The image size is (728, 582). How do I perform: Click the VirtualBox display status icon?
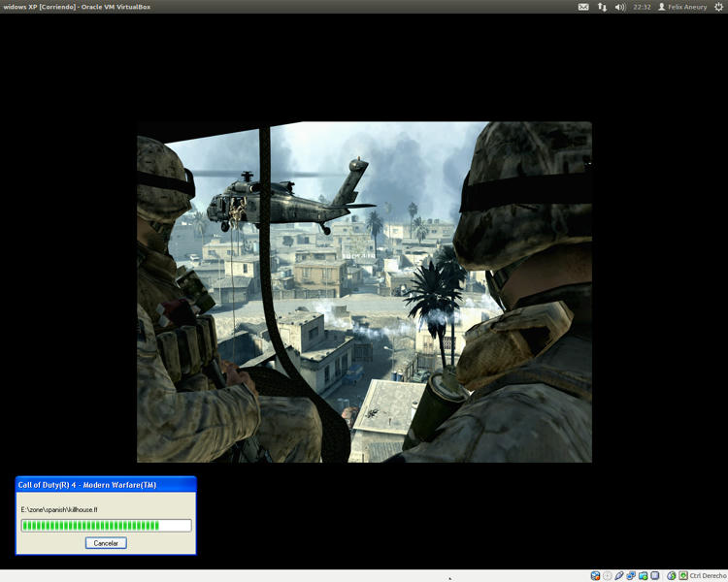pos(654,576)
